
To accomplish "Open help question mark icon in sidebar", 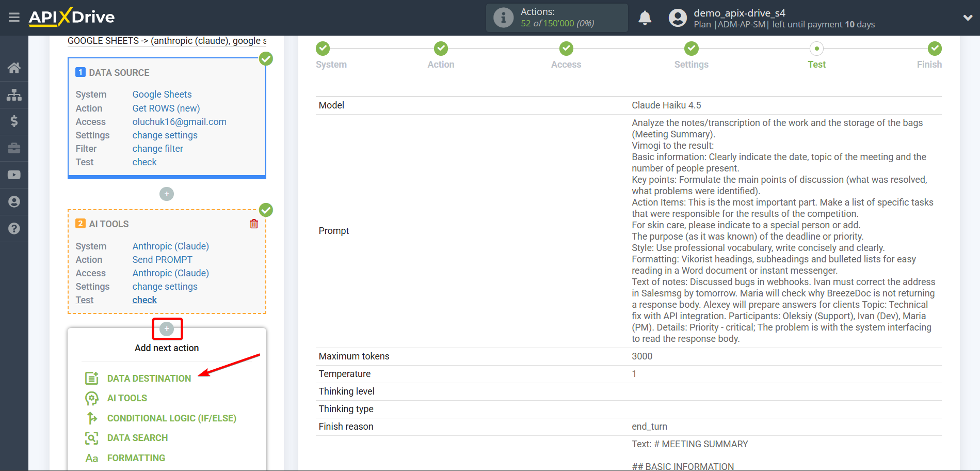I will [x=14, y=229].
